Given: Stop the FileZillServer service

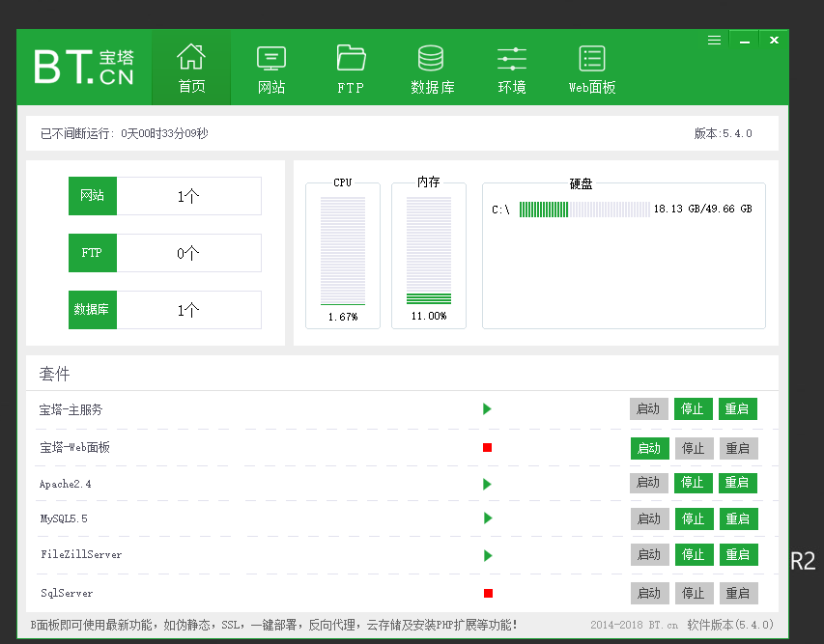Looking at the screenshot, I should click(x=695, y=555).
